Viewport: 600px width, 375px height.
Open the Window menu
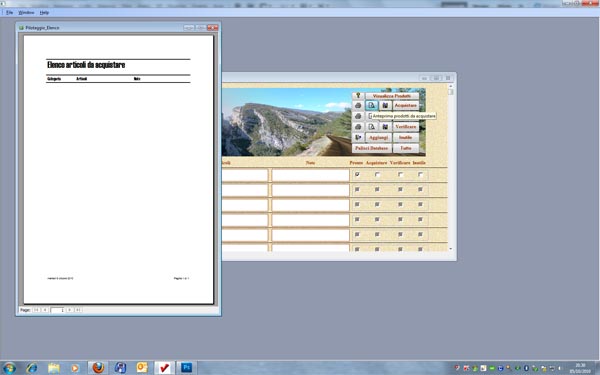click(26, 13)
